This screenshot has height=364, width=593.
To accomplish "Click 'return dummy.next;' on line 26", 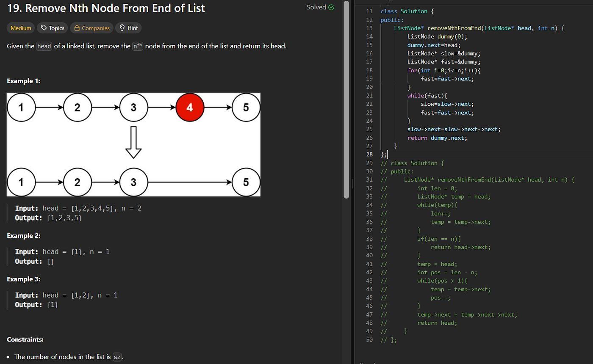I will [437, 138].
